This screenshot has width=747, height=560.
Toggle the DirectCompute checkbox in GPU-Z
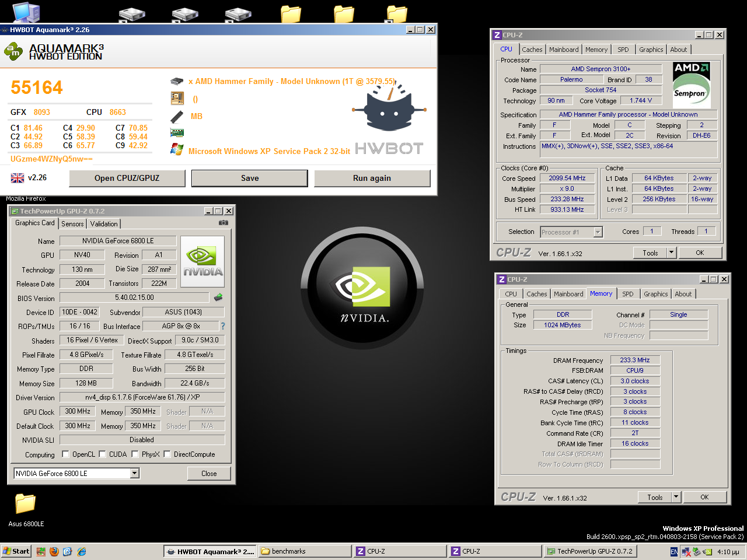click(167, 454)
